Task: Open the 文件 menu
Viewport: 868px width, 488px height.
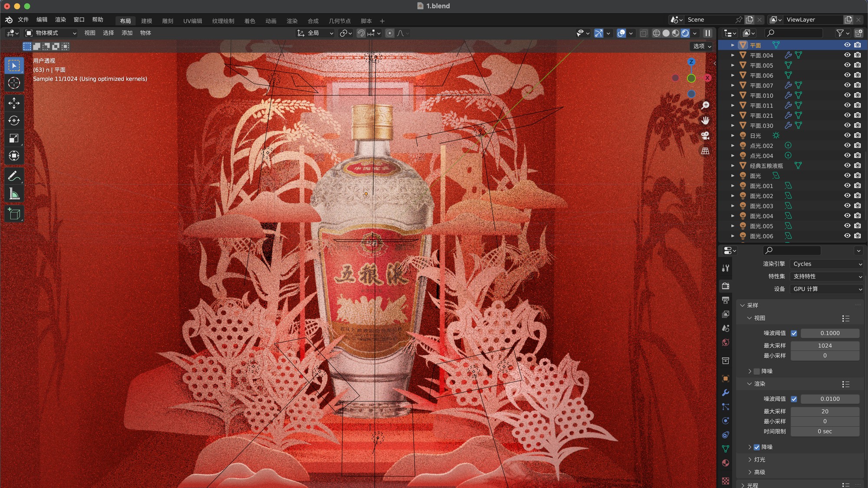Action: 23,20
